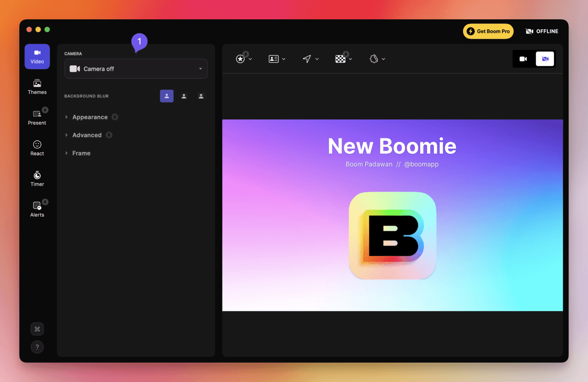Open the Video section in the sidebar

(x=37, y=56)
